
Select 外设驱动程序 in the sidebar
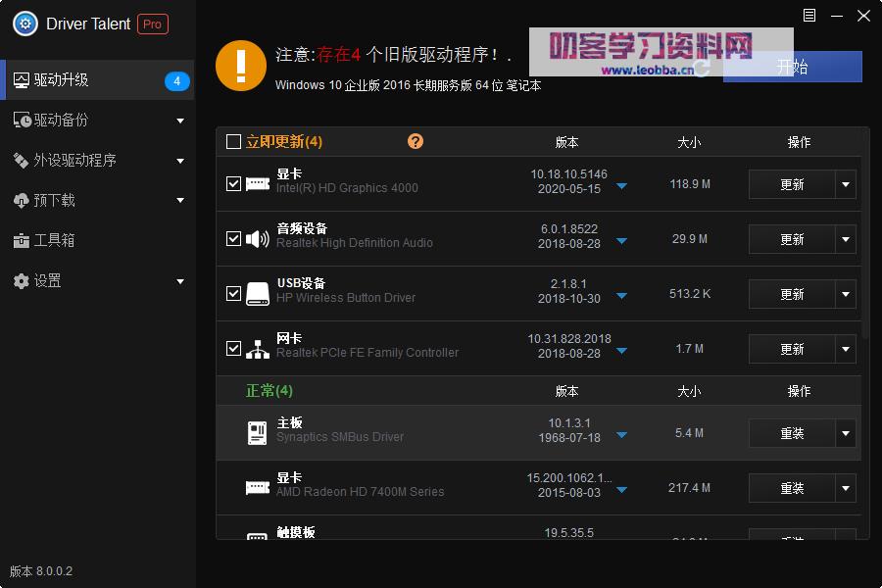pyautogui.click(x=97, y=161)
